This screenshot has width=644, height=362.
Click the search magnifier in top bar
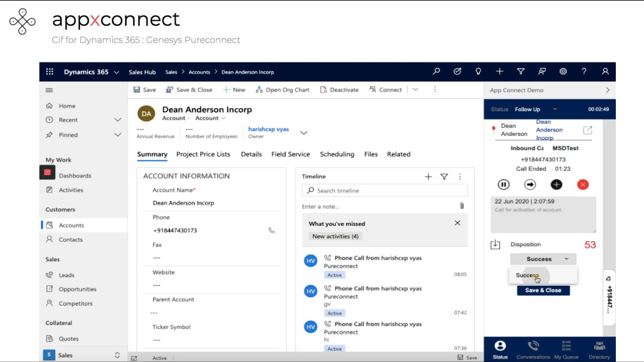[436, 71]
